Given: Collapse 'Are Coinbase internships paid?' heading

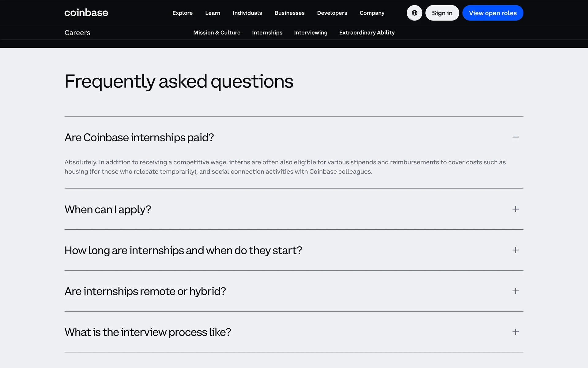Looking at the screenshot, I should pos(139,137).
